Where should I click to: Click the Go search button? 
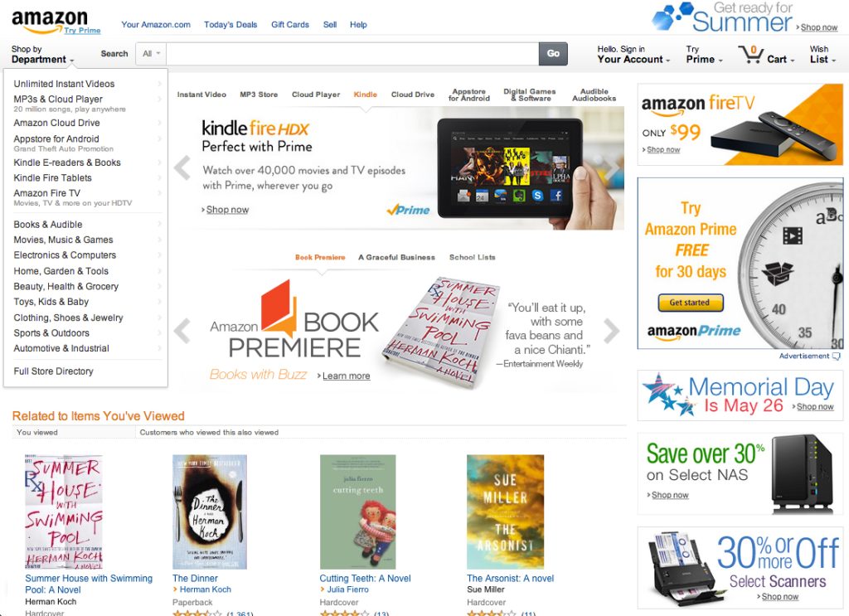click(x=553, y=54)
